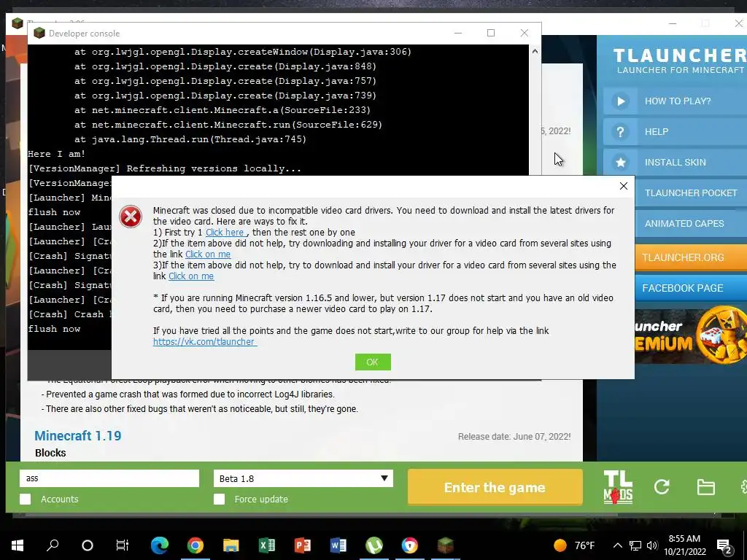Open Excel from the taskbar
Viewport: 747px width, 560px height.
267,545
